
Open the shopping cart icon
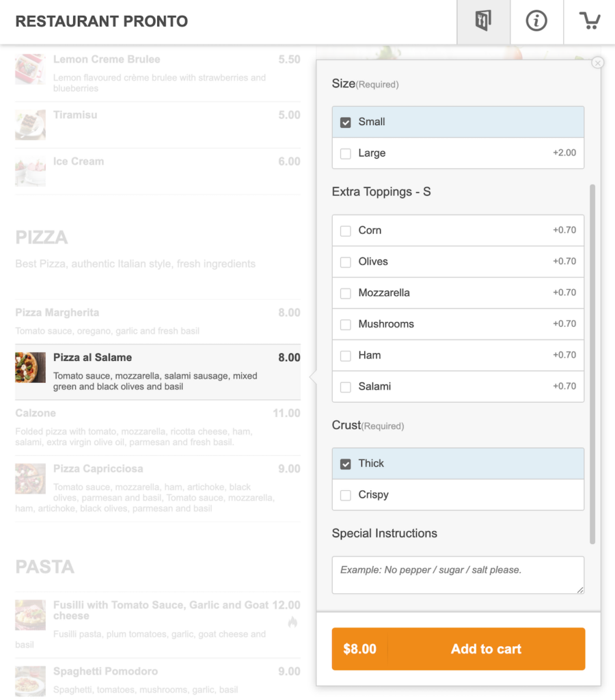click(x=589, y=21)
